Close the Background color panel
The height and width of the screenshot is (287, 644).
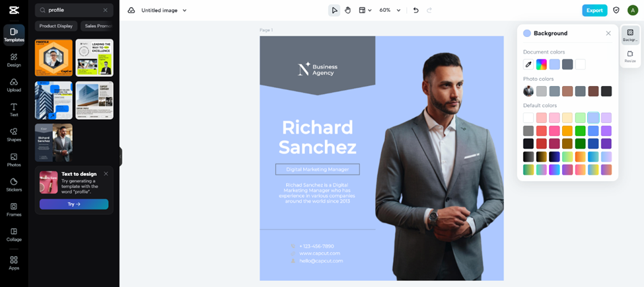[x=608, y=33]
